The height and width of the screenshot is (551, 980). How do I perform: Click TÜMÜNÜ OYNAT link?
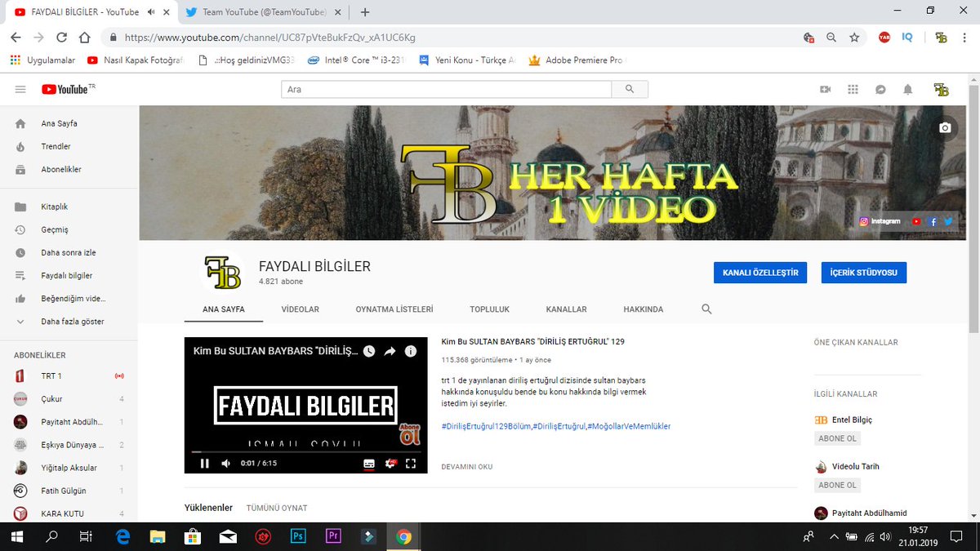tap(277, 508)
